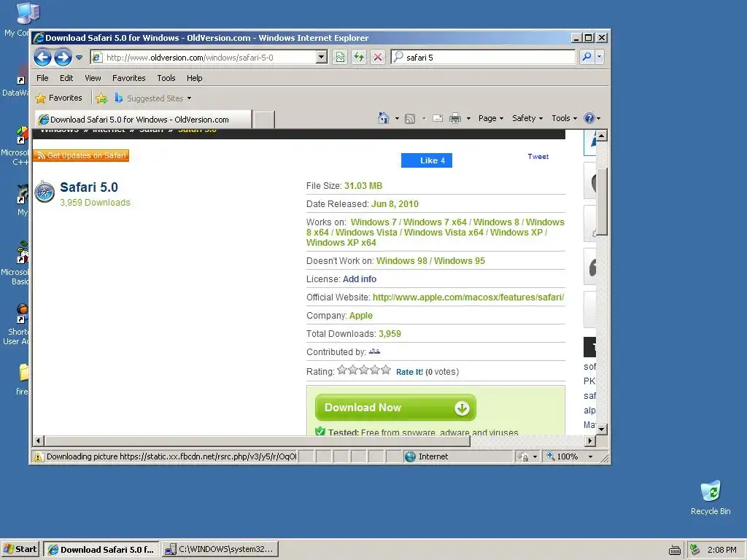Image resolution: width=747 pixels, height=560 pixels.
Task: Open the Edit menu
Action: tap(66, 78)
